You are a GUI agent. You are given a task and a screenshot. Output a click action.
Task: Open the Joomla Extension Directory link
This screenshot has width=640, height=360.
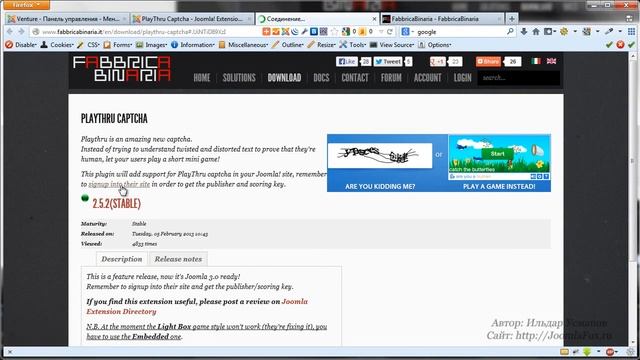197,307
